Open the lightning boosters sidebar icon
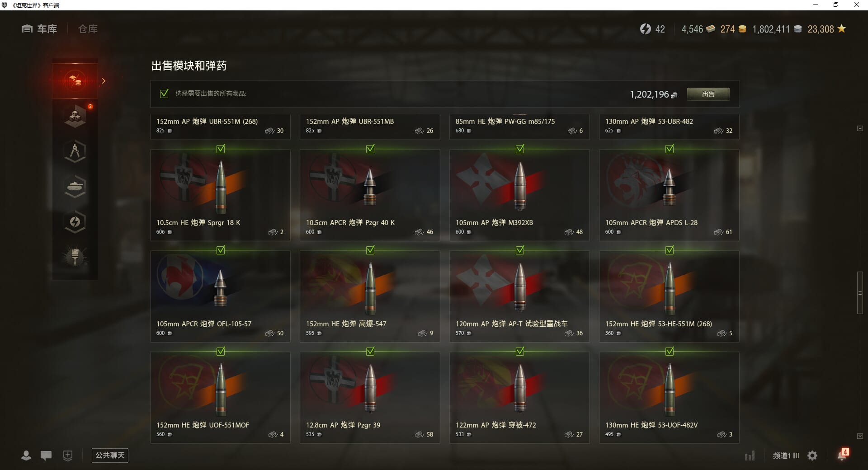 tap(75, 222)
